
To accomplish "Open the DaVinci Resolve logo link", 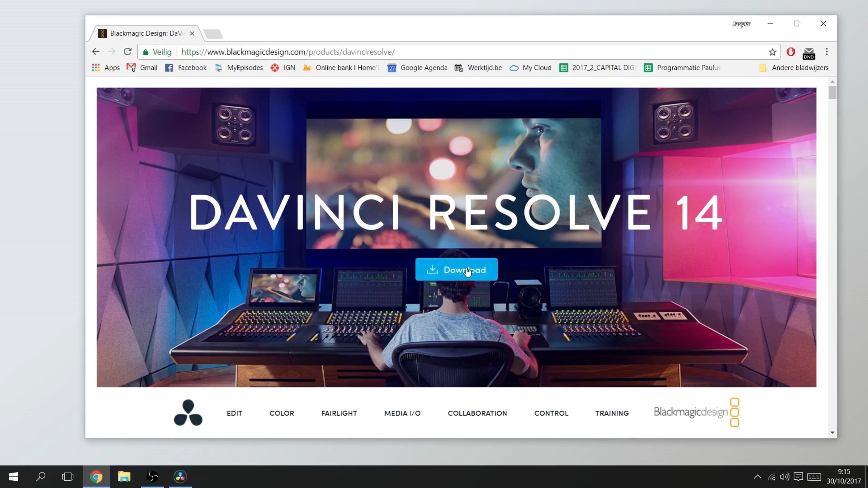I will 188,413.
